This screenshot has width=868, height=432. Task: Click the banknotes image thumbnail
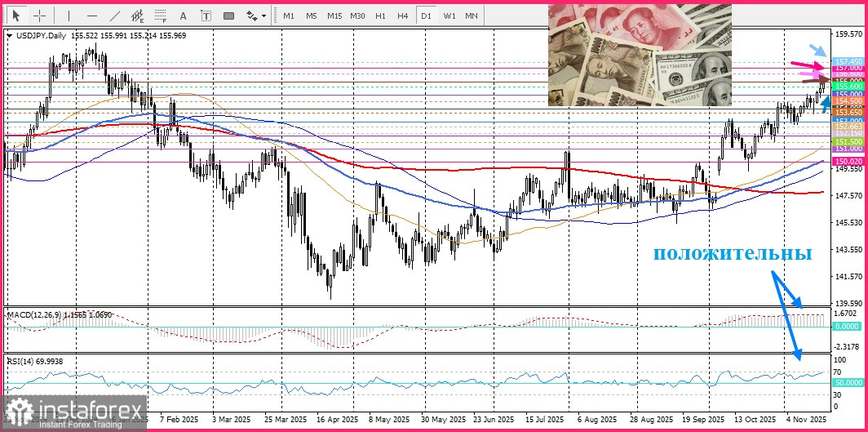pos(640,55)
